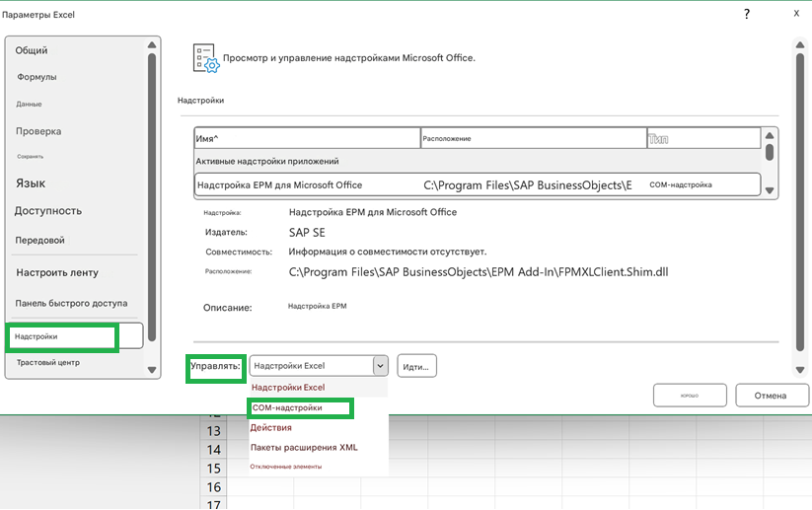Select the Передовой category
This screenshot has height=510, width=812.
pyautogui.click(x=39, y=241)
